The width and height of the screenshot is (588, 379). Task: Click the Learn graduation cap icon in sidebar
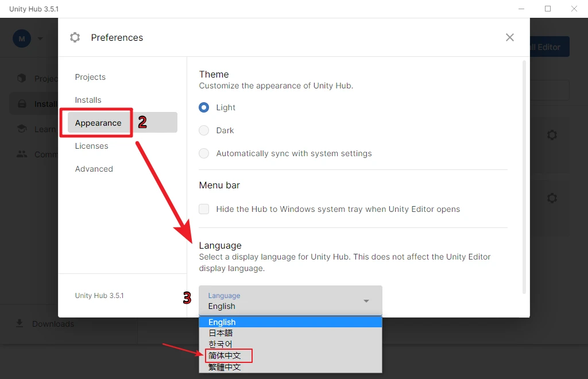22,129
